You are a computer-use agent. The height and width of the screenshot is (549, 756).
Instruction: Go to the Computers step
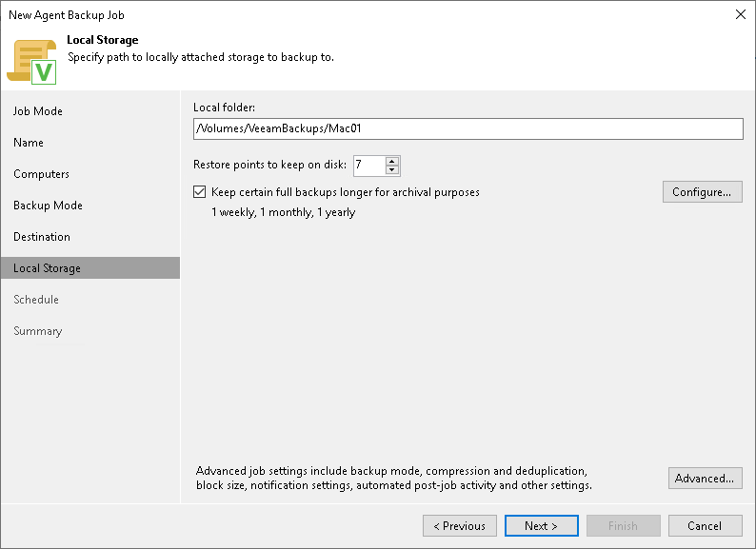[x=42, y=174]
